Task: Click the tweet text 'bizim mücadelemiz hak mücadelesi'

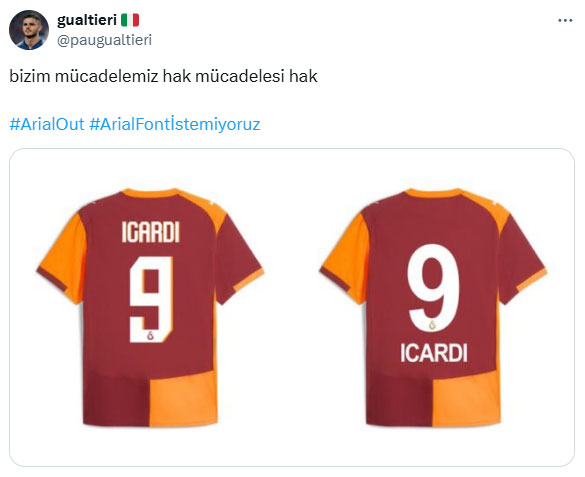Action: [x=147, y=76]
